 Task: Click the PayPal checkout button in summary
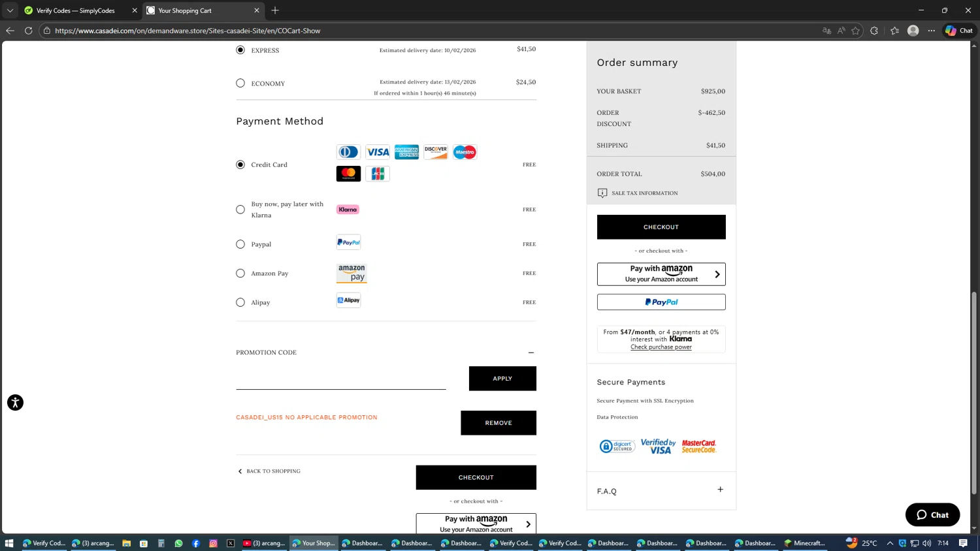click(661, 302)
